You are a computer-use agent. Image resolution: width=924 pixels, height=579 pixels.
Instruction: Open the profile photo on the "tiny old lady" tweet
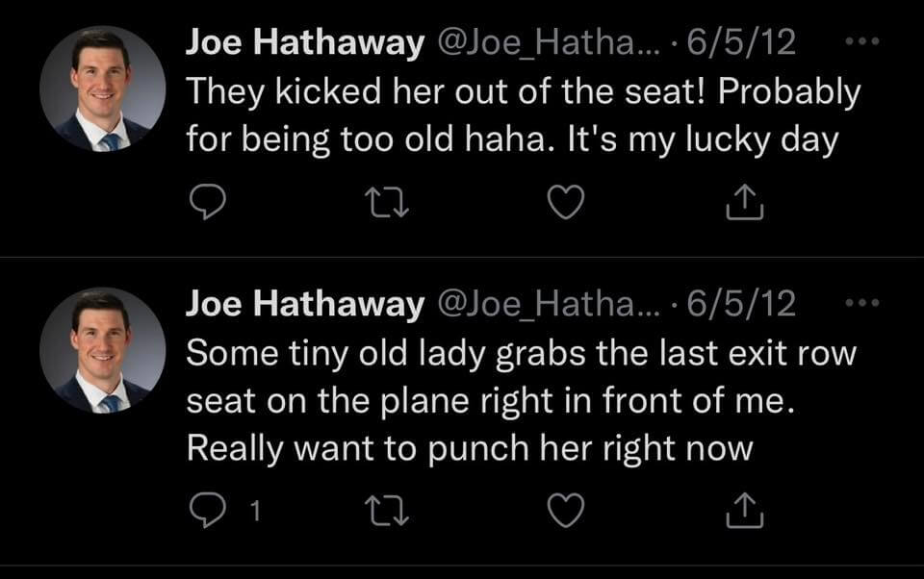pyautogui.click(x=102, y=350)
